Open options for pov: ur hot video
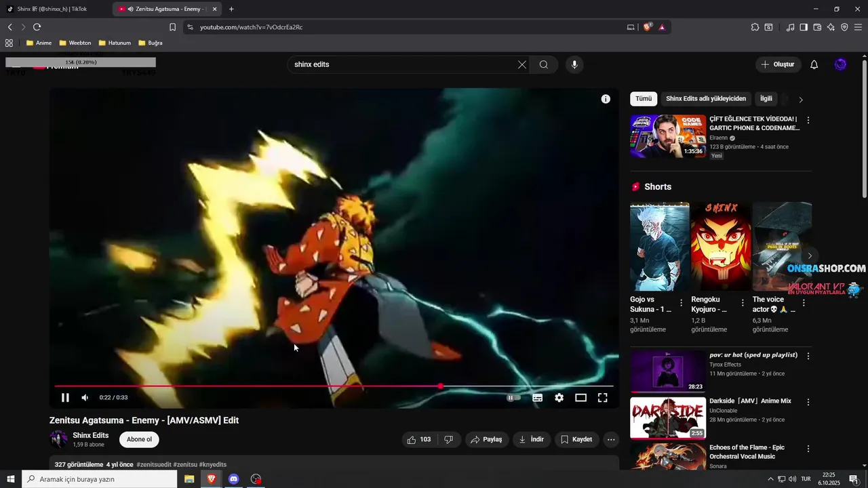Image resolution: width=868 pixels, height=488 pixels. click(x=808, y=356)
